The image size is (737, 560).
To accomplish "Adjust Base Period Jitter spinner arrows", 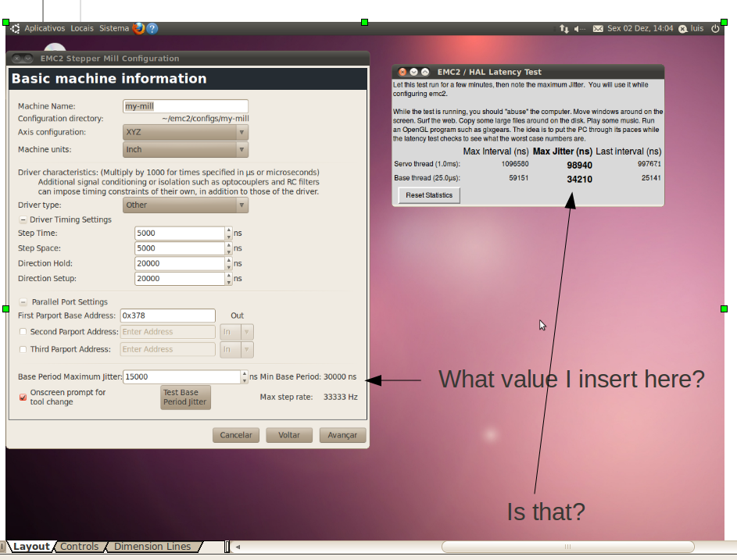I will coord(245,376).
